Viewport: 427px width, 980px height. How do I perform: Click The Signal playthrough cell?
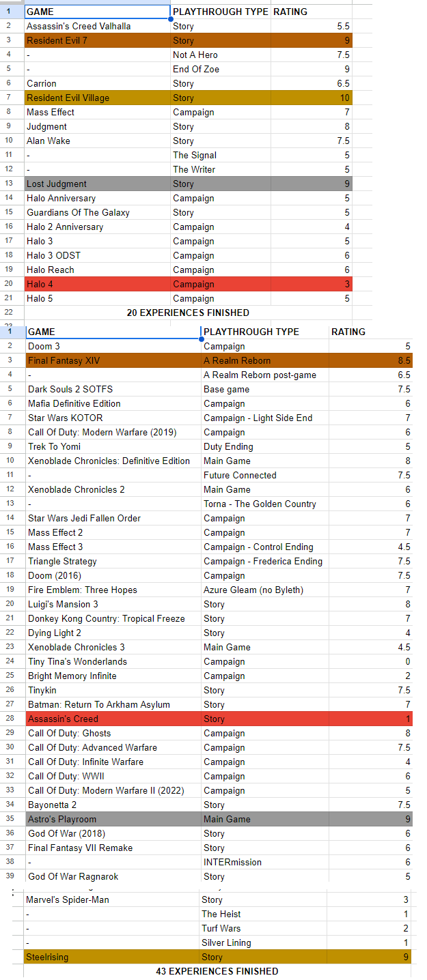tap(221, 155)
